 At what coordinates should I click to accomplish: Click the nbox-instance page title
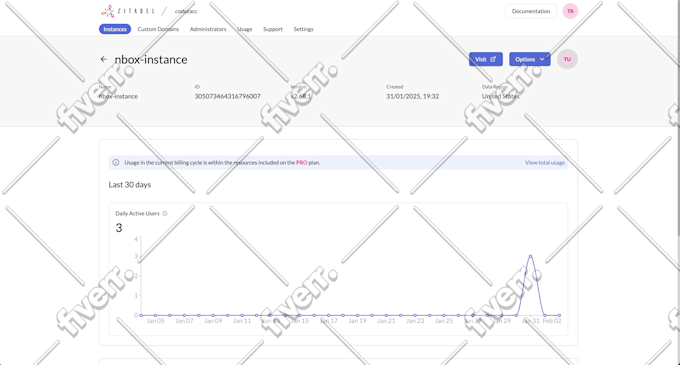coord(151,59)
